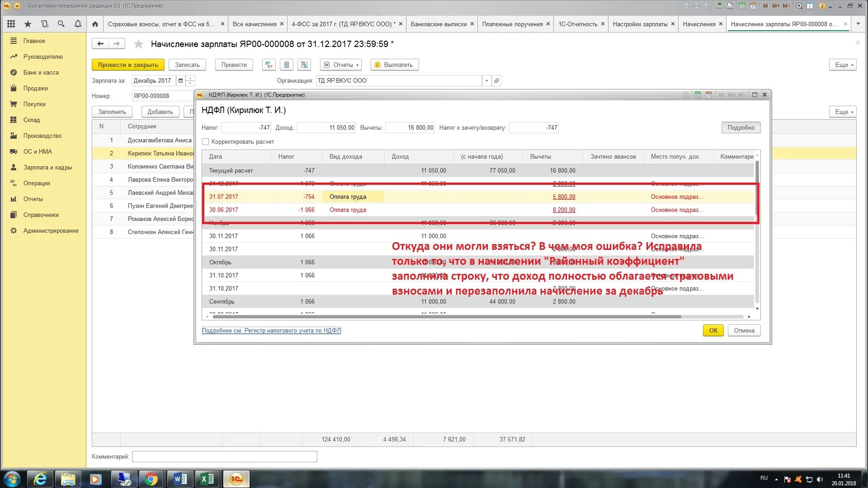868x488 pixels.
Task: Open the sections menu grid icon
Action: 11,24
